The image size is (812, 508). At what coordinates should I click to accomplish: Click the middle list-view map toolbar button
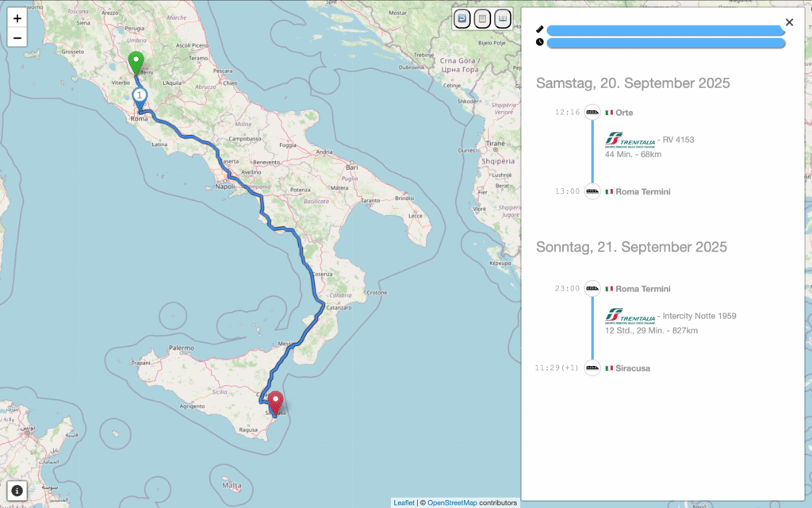click(x=482, y=18)
